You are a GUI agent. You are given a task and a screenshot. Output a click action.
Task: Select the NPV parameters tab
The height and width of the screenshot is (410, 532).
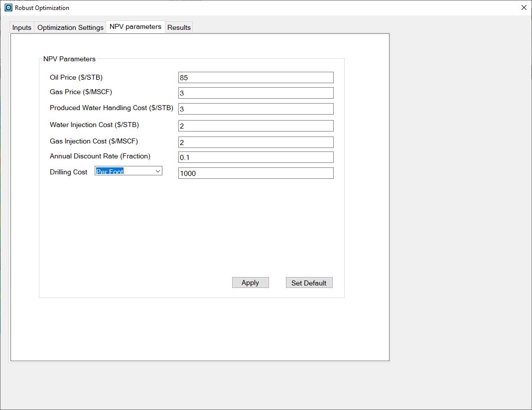click(135, 27)
